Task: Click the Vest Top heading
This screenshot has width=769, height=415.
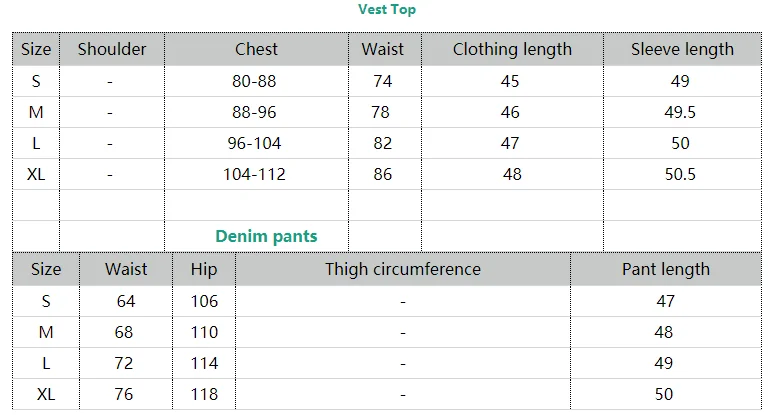Action: point(386,9)
